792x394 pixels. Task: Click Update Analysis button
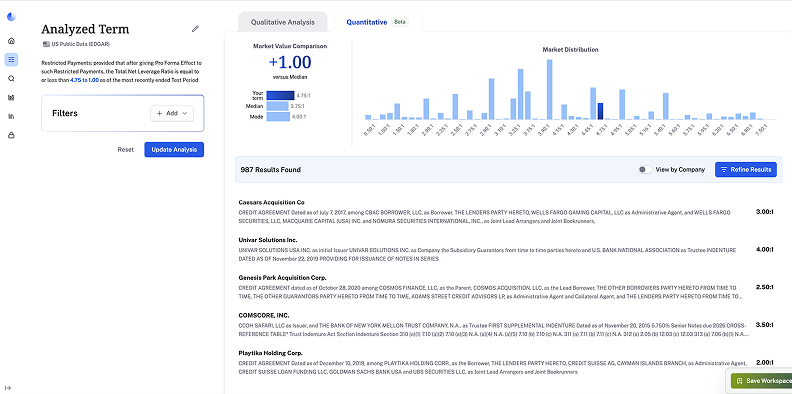174,150
